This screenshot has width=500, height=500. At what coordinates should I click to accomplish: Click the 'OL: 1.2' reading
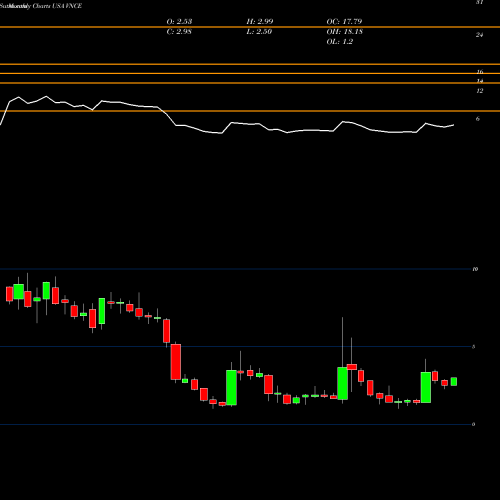(x=340, y=41)
